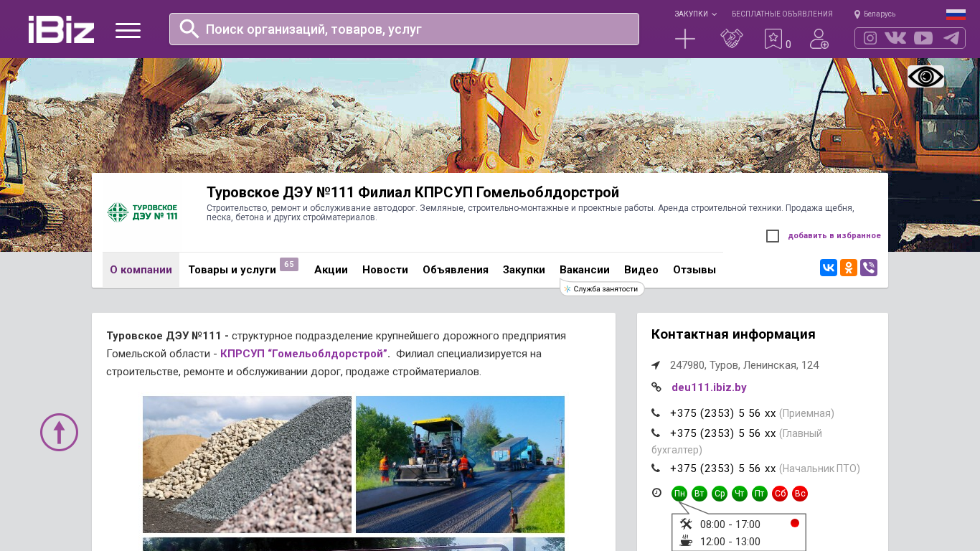Show the Отзывы tab
The height and width of the screenshot is (551, 980).
point(694,270)
